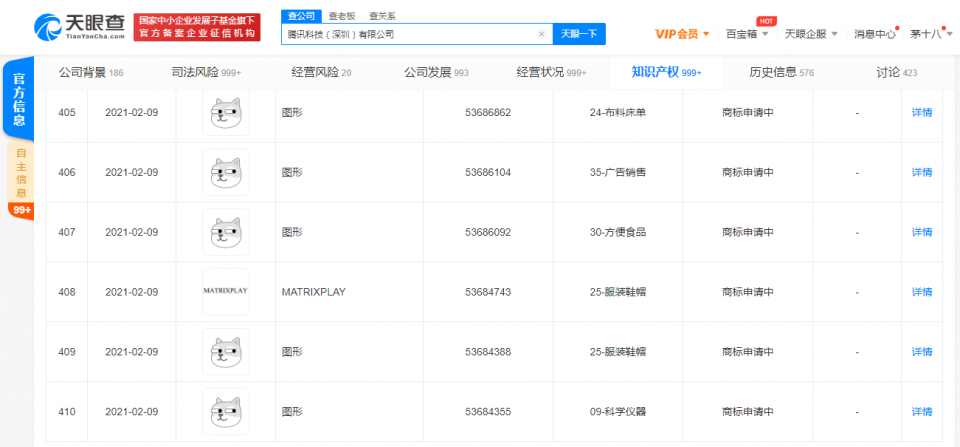
Task: Select the 查关系 search tab
Action: [x=382, y=16]
